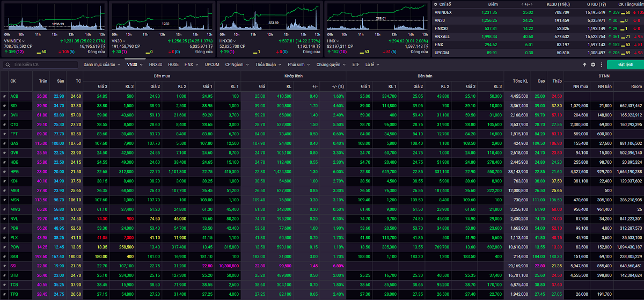
Task: Switch to the HNX30 tab
Action: (x=155, y=64)
